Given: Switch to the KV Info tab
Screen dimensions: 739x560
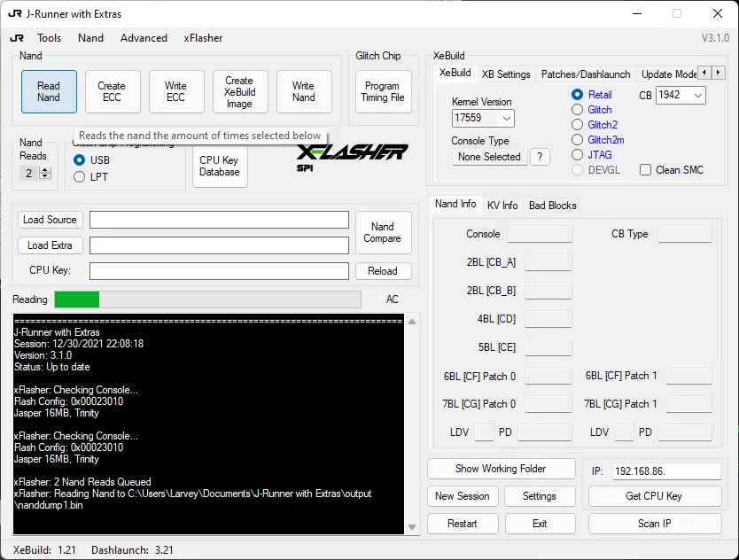Looking at the screenshot, I should click(502, 205).
